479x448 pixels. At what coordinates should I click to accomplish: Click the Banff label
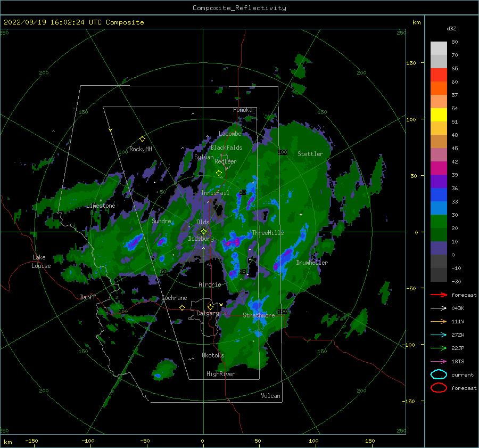(88, 297)
